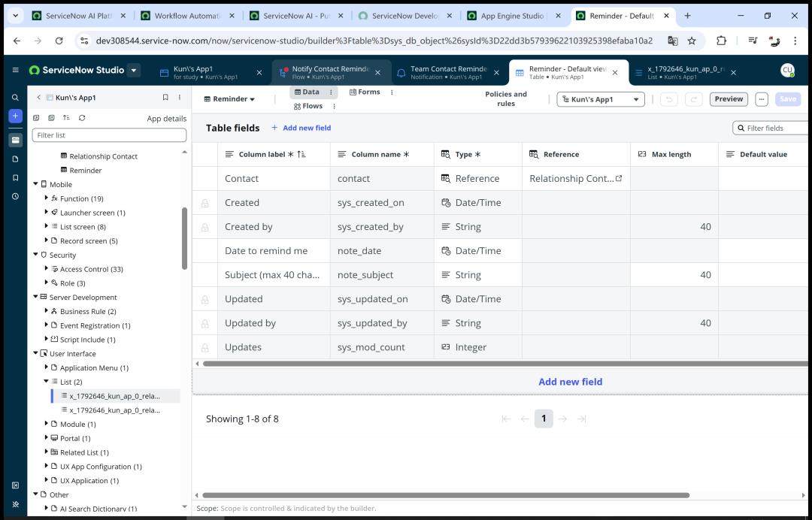Open the history clock icon in left rail
The width and height of the screenshot is (812, 520).
click(x=16, y=196)
